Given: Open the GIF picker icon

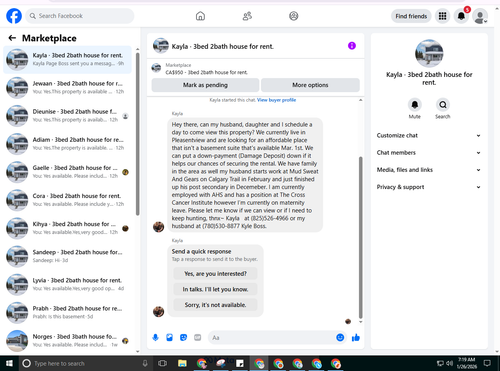Looking at the screenshot, I should click(x=198, y=338).
